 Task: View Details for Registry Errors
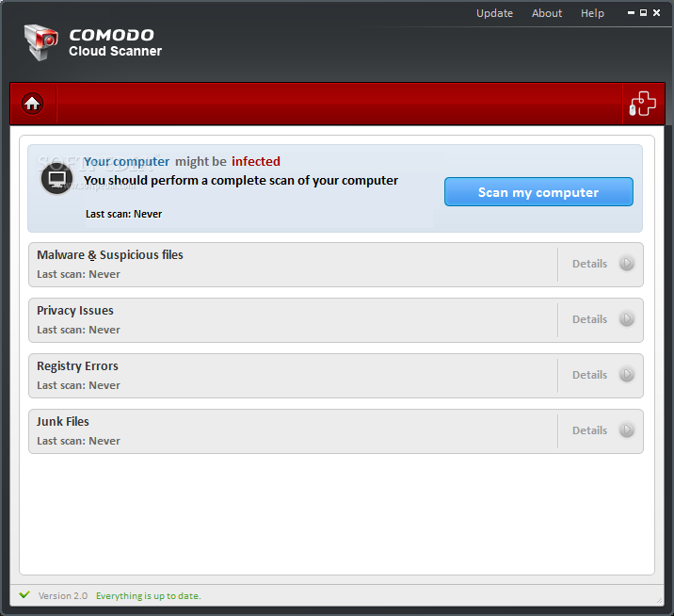(589, 375)
